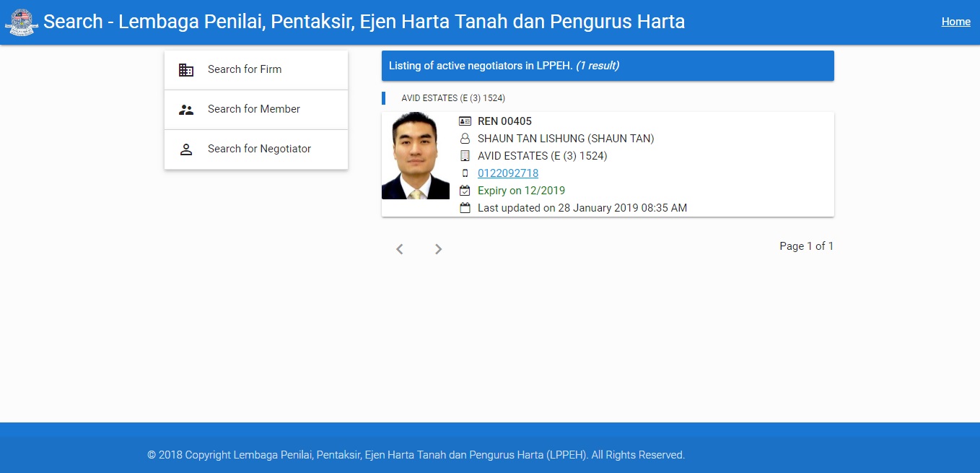Click the Home link in header

956,22
